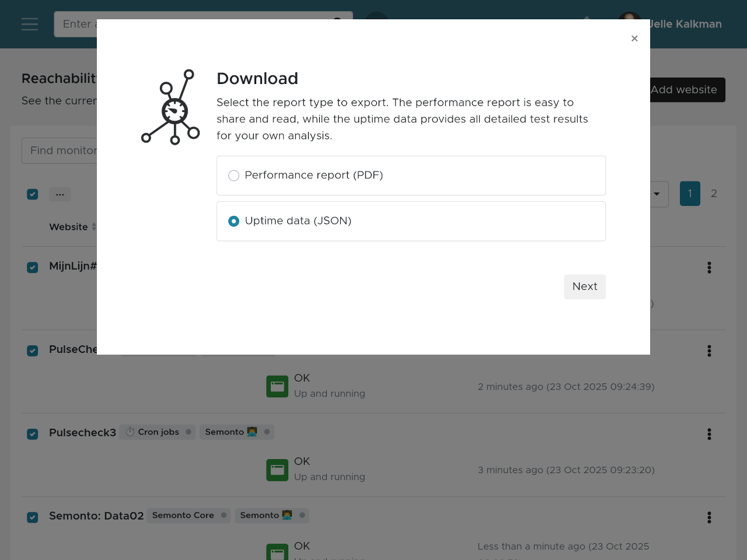747x560 pixels.
Task: Open kebab menu for Semonto: Data02
Action: click(709, 518)
